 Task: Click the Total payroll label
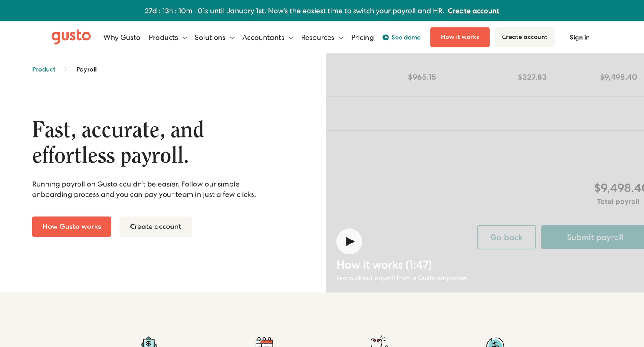tap(618, 201)
